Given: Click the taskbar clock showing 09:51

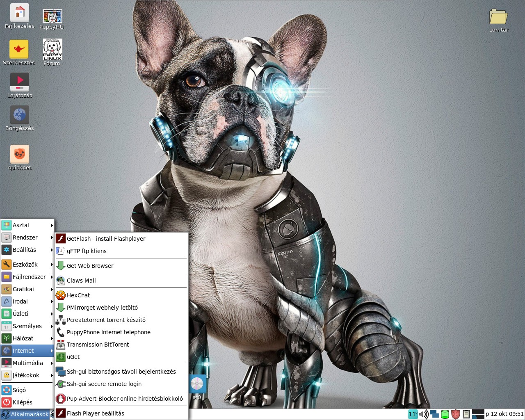Looking at the screenshot, I should click(504, 414).
